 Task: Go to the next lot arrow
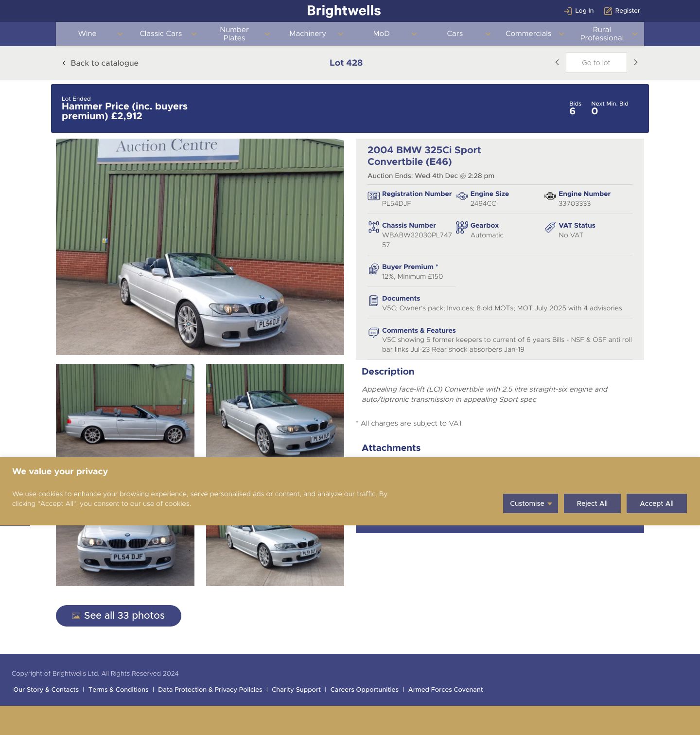[x=635, y=62]
